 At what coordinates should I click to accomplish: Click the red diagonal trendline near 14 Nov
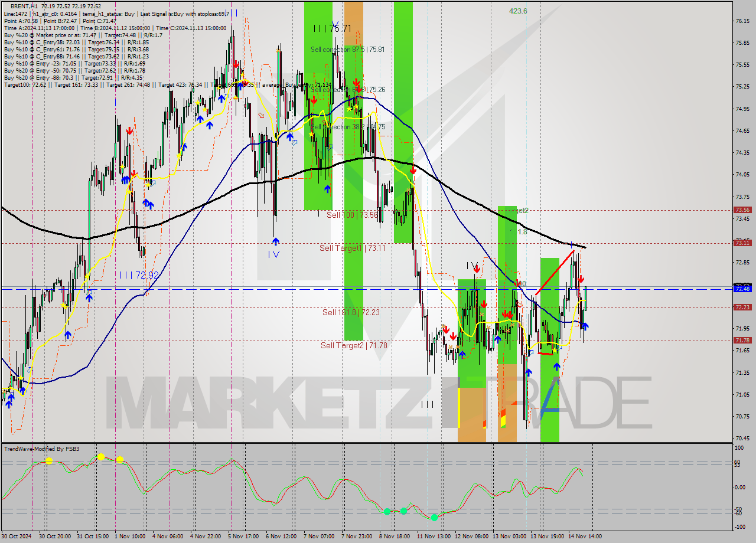click(x=554, y=273)
